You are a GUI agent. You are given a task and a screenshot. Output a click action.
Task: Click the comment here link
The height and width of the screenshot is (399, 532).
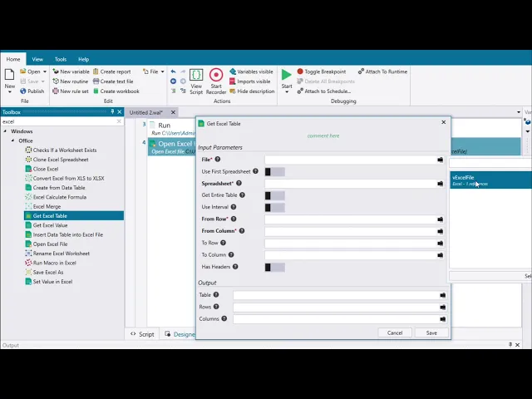(x=323, y=135)
